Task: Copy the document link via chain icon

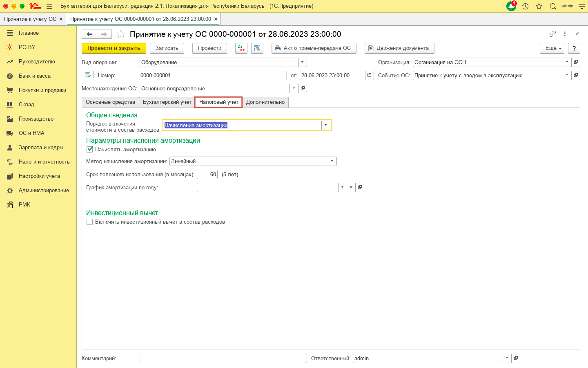Action: (x=552, y=34)
